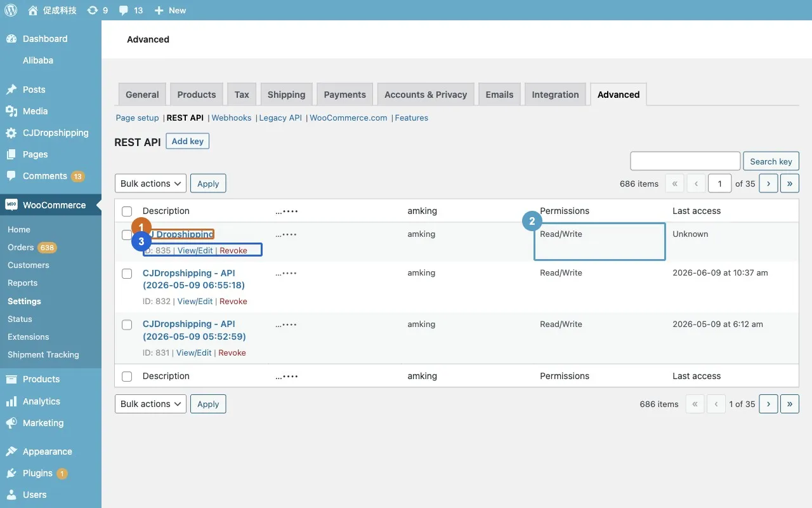Switch to the Payments tab
This screenshot has height=508, width=812.
coord(344,95)
